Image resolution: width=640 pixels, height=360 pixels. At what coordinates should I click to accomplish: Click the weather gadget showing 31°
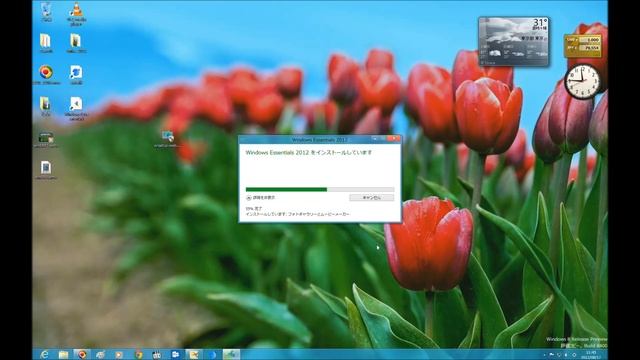(513, 41)
